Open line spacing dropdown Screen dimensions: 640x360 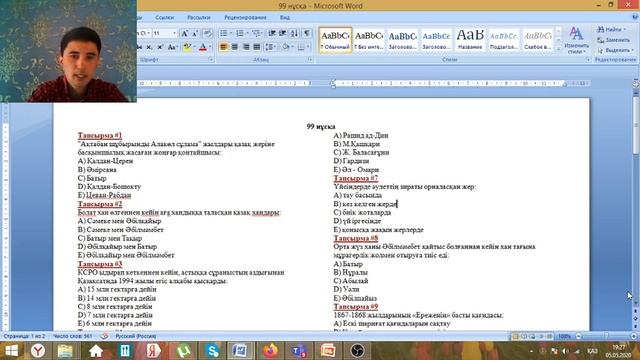tap(271, 47)
